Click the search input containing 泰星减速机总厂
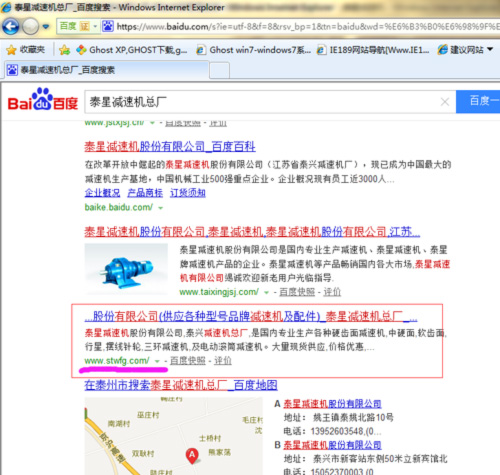Screen dimensions: 500x475 [263, 102]
